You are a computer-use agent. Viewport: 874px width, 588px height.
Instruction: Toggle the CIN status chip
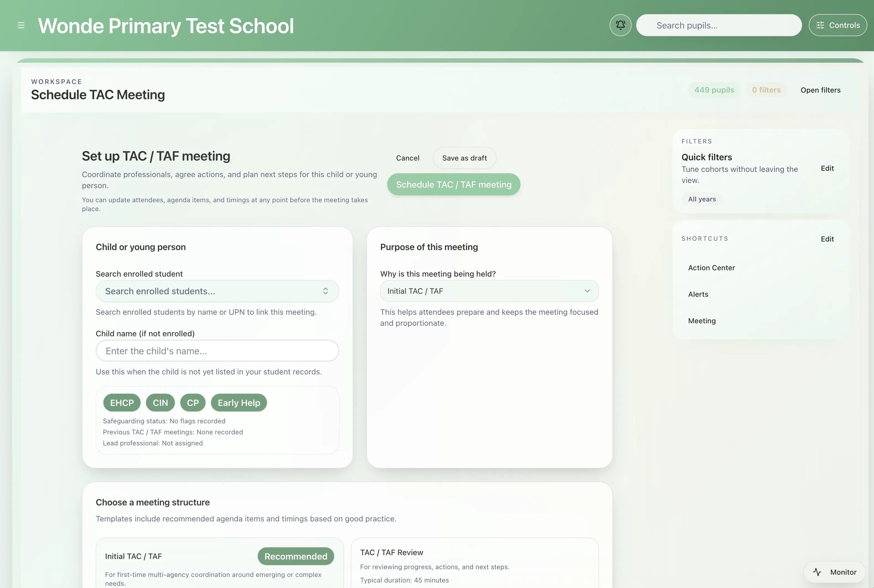[x=160, y=403]
